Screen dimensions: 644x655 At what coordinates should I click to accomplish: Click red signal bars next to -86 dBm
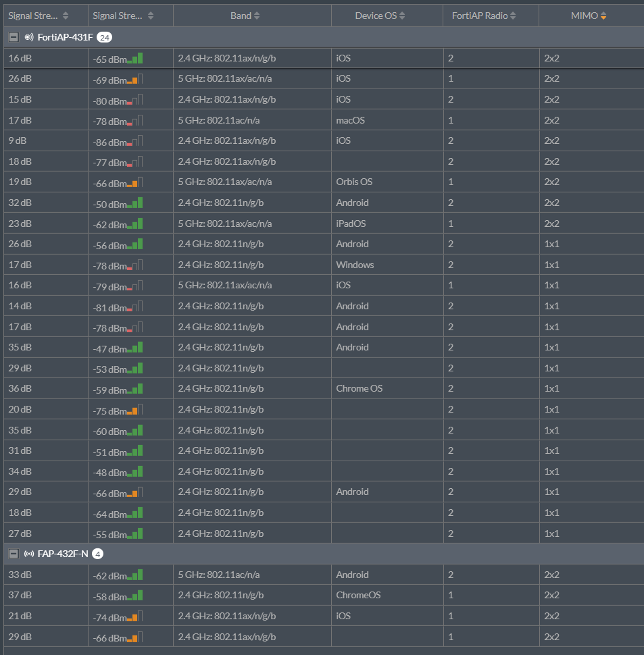click(x=135, y=140)
